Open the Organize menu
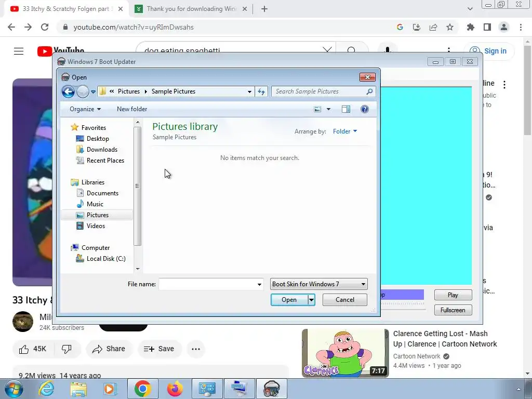 pyautogui.click(x=85, y=109)
